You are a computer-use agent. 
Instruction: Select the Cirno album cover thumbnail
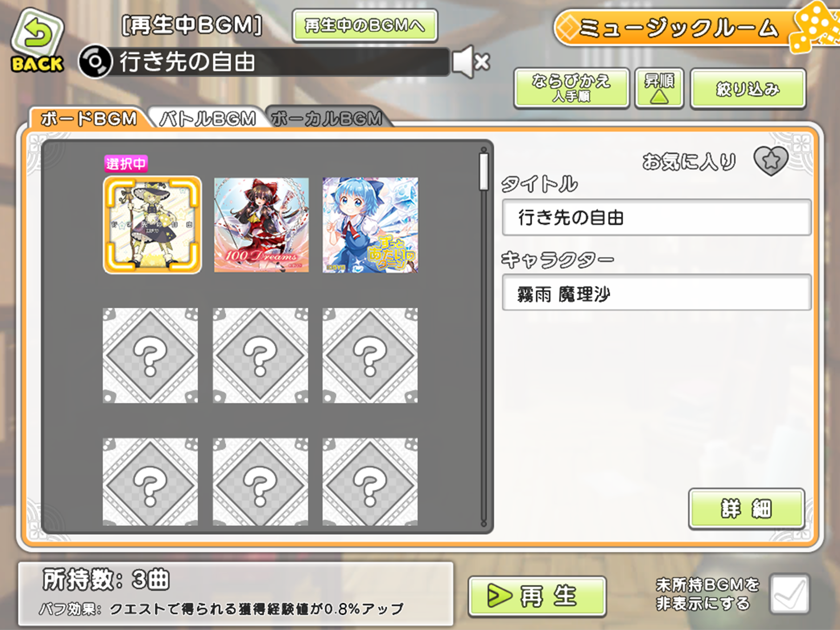(x=370, y=225)
